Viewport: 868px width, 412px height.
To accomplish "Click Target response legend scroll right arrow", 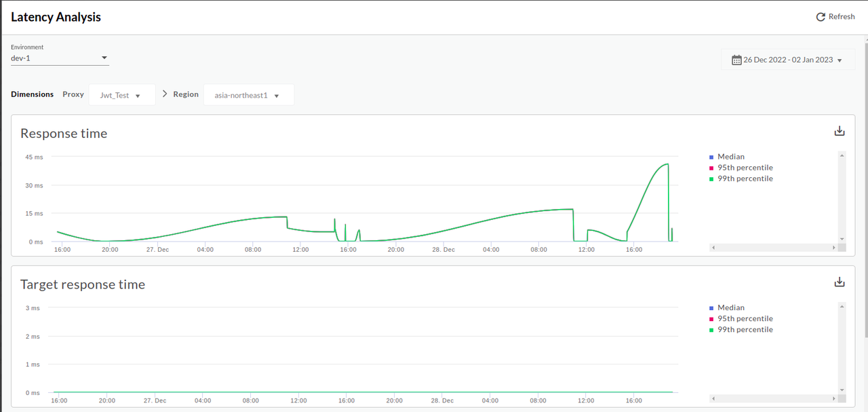I will [834, 398].
